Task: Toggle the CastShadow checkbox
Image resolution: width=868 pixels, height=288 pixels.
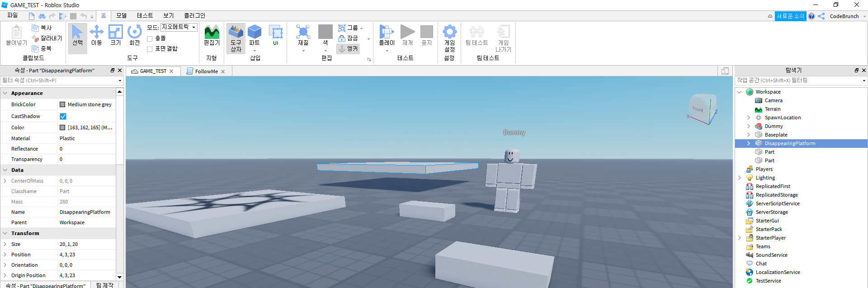Action: [x=63, y=117]
